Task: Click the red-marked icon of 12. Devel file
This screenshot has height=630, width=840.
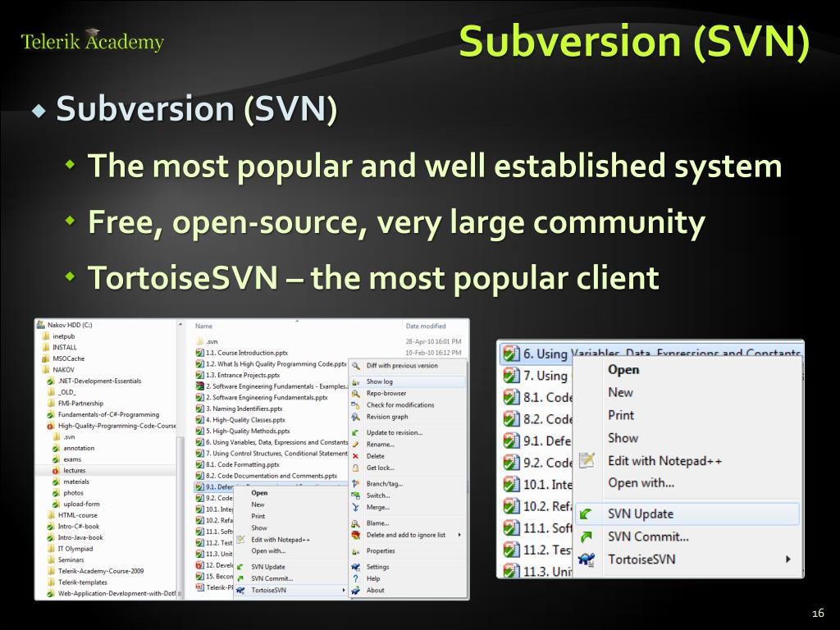Action: (x=200, y=565)
